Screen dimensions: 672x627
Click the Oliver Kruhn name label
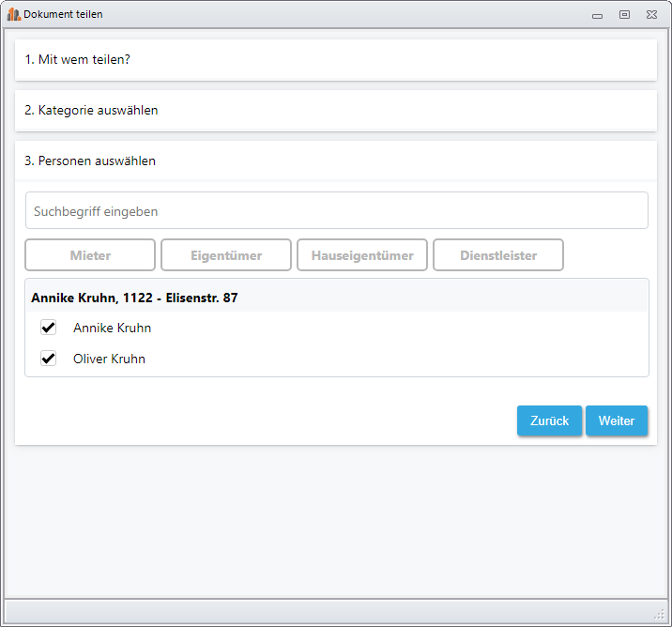[x=109, y=359]
